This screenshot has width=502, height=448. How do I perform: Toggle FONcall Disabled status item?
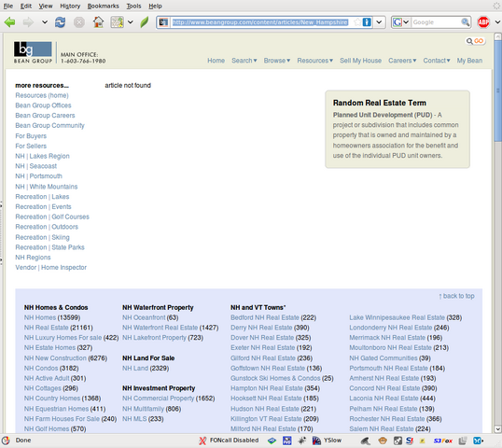[x=229, y=441]
